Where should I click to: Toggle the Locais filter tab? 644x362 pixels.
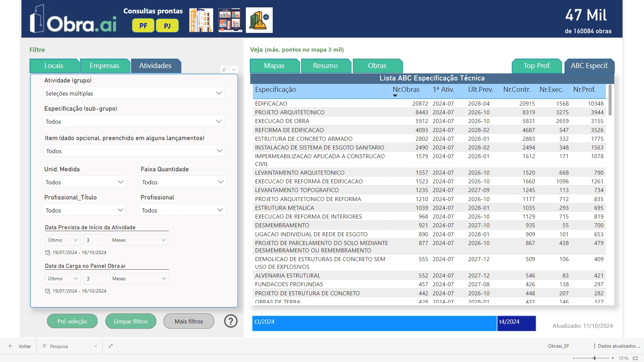(x=54, y=65)
